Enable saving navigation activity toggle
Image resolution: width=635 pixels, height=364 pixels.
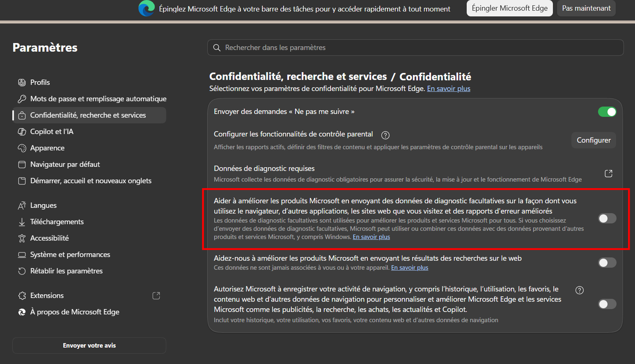607,304
